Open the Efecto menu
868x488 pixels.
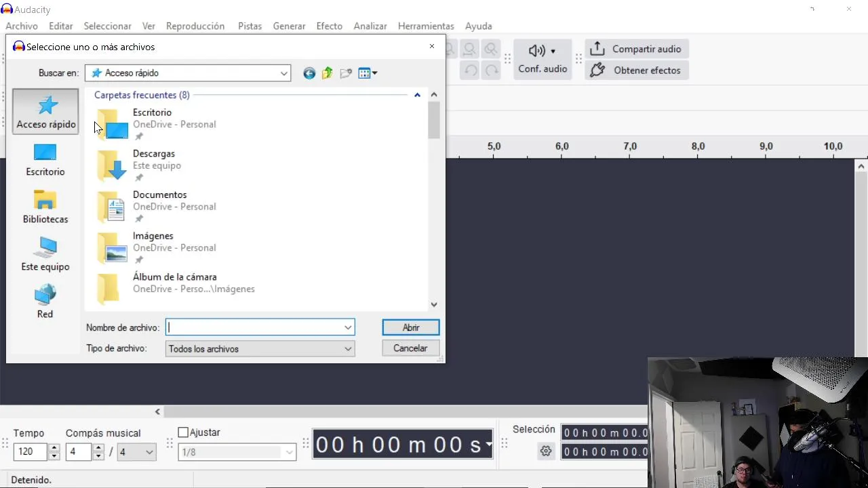pyautogui.click(x=329, y=26)
